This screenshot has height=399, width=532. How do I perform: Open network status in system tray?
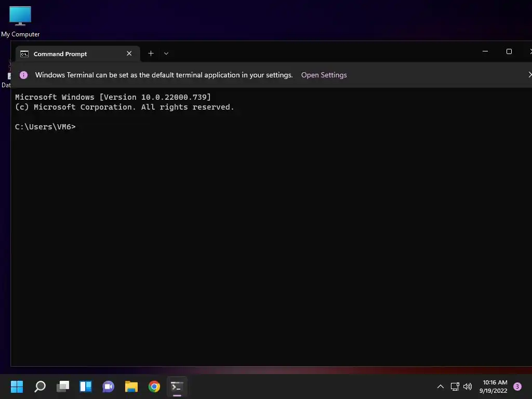pos(455,387)
